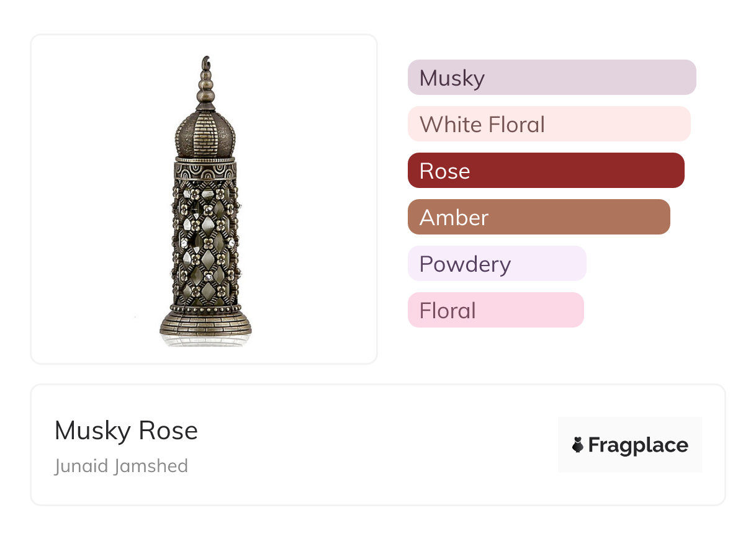756x536 pixels.
Task: Open the Fragplace wordmark link
Action: (638, 445)
